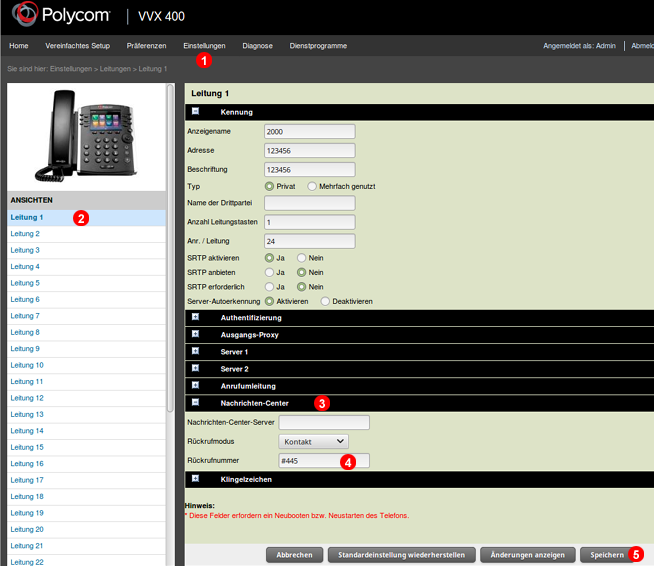Select Leitung 6 in the sidebar
This screenshot has height=566, width=654.
point(86,299)
